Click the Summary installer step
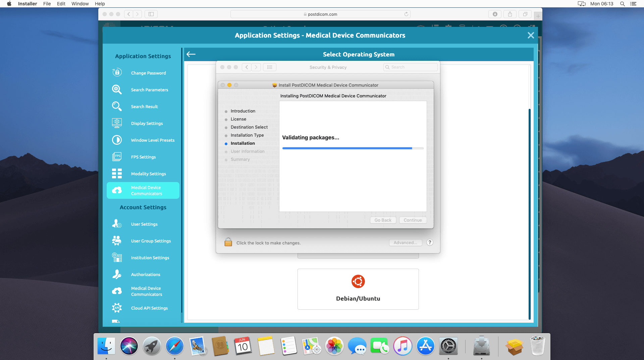 (240, 159)
